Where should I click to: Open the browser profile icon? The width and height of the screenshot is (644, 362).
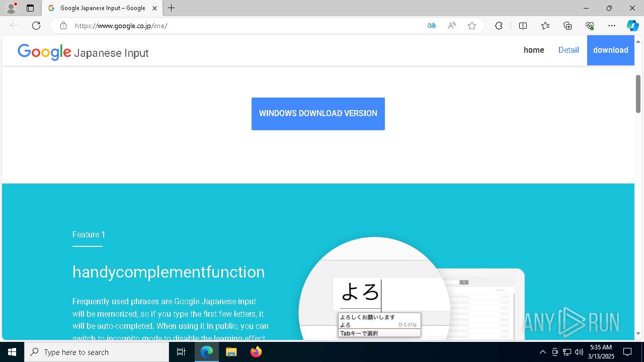coord(11,8)
